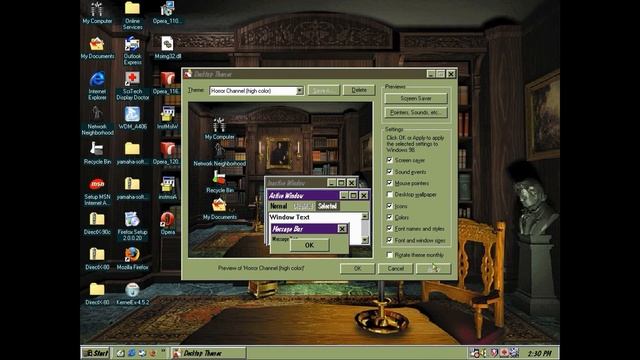This screenshot has width=640, height=360.
Task: Select the Opera_120 installer icon
Action: point(167,153)
